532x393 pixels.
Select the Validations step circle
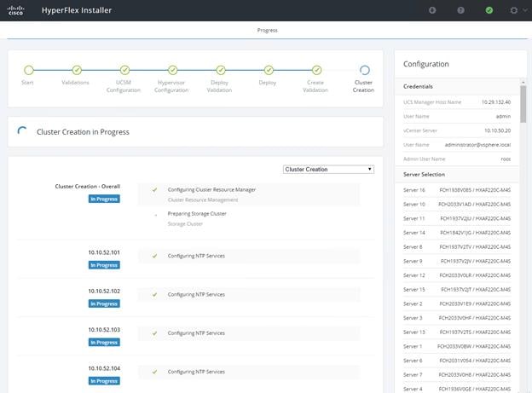77,70
